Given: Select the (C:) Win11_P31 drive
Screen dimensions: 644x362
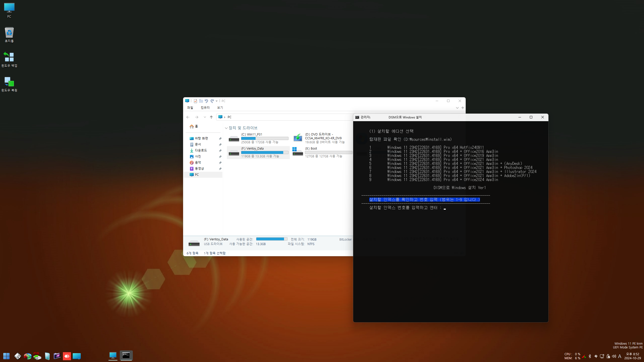Looking at the screenshot, I should point(258,138).
